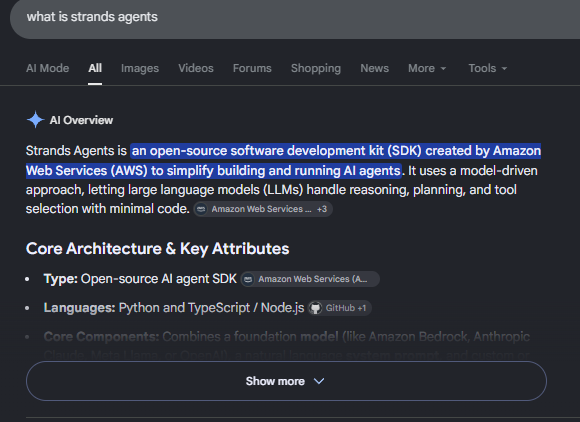580x422 pixels.
Task: Expand the overview with Show more
Action: pyautogui.click(x=286, y=381)
